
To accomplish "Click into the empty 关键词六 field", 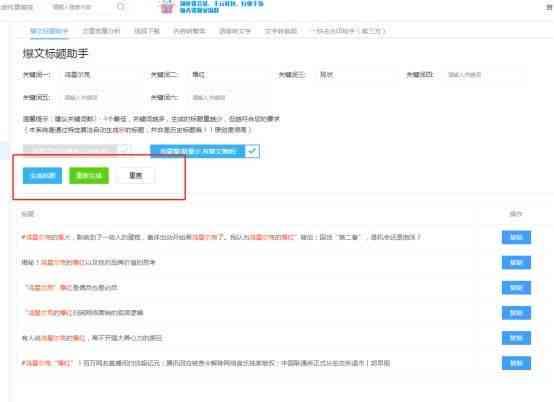I will coord(229,97).
